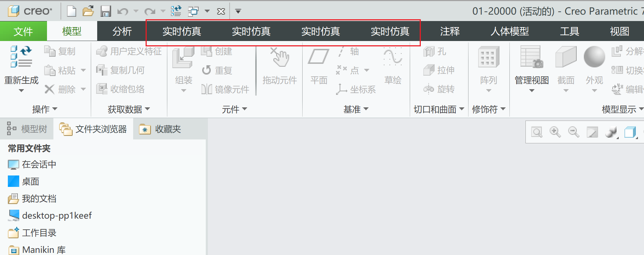This screenshot has width=644, height=255.
Task: Expand the 操作 group dropdown
Action: point(44,109)
